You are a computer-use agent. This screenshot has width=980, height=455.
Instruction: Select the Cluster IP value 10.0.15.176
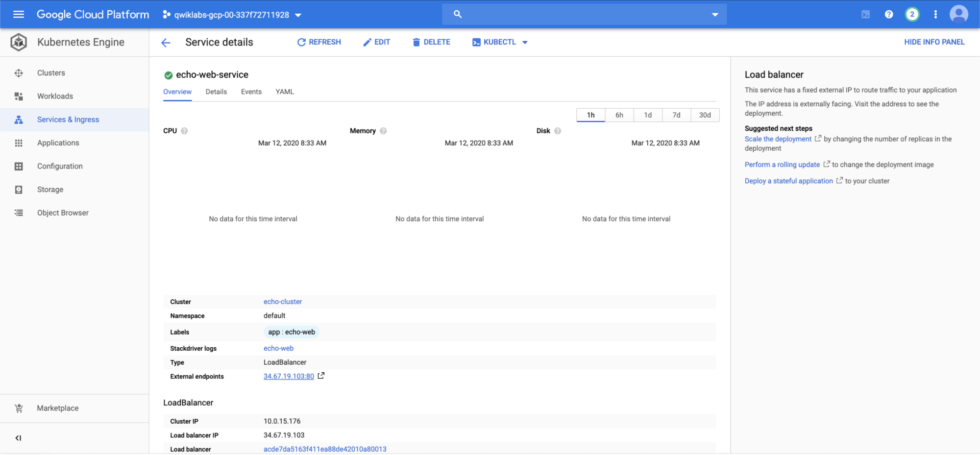pyautogui.click(x=282, y=421)
